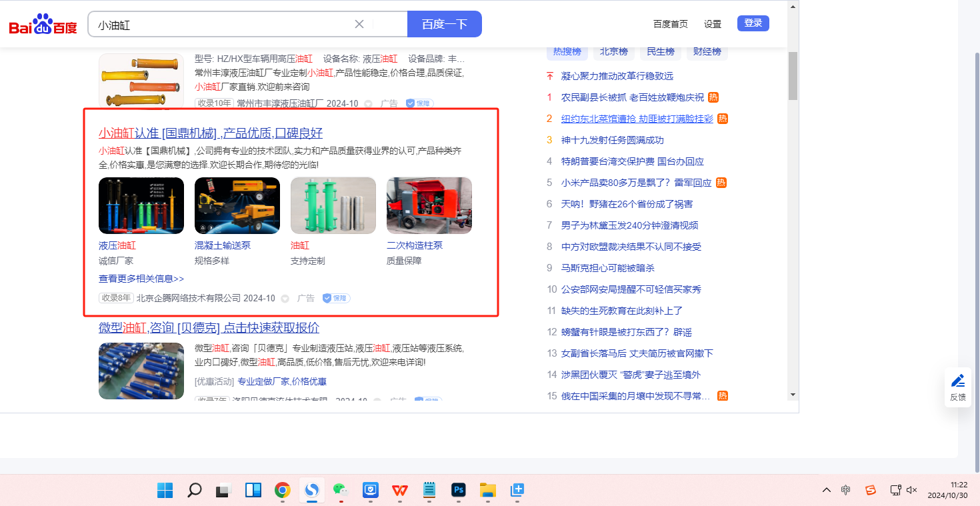Launch Photoshop from the taskbar
Image resolution: width=980 pixels, height=506 pixels.
pyautogui.click(x=458, y=491)
